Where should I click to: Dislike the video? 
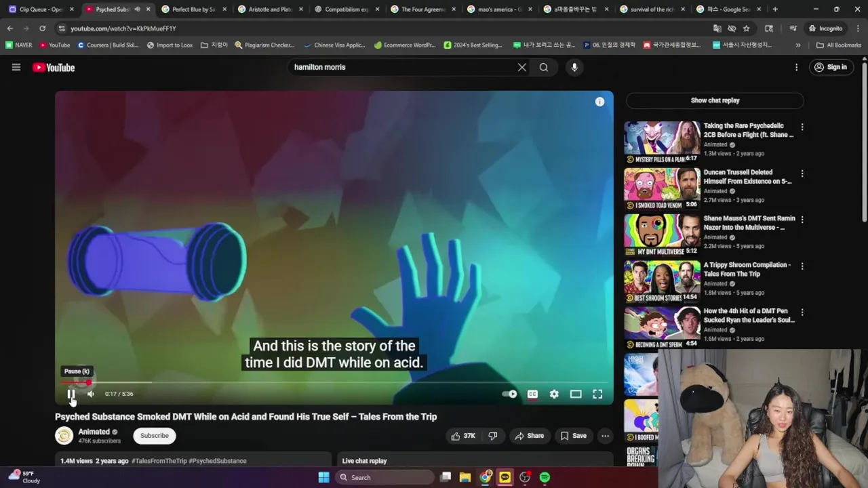(x=494, y=436)
